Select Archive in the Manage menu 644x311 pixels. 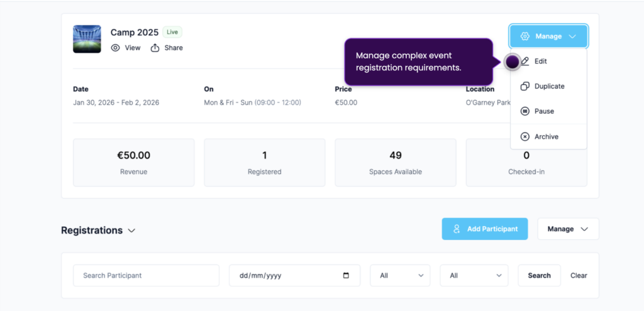(548, 136)
